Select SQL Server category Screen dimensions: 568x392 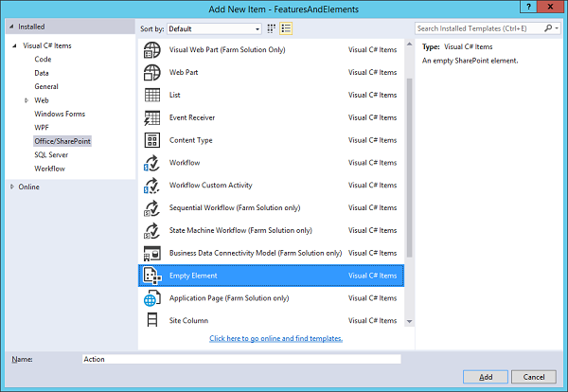(54, 154)
